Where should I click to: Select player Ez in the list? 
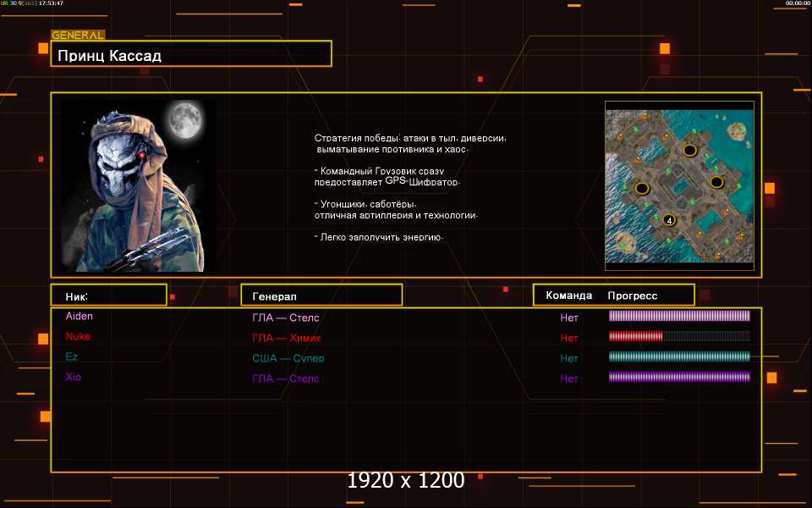(71, 356)
